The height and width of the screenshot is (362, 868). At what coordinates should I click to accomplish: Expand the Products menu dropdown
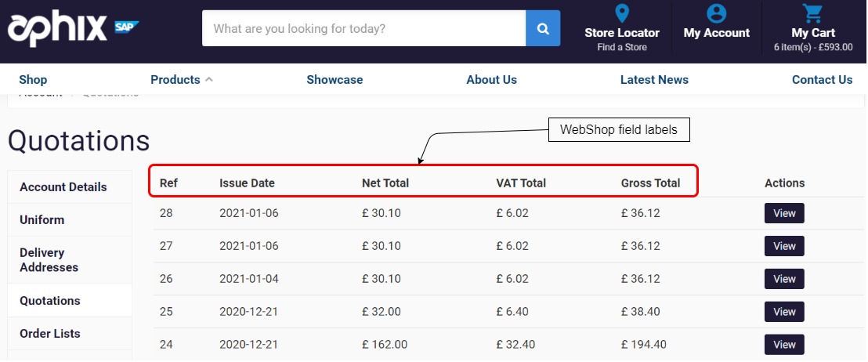click(x=181, y=80)
